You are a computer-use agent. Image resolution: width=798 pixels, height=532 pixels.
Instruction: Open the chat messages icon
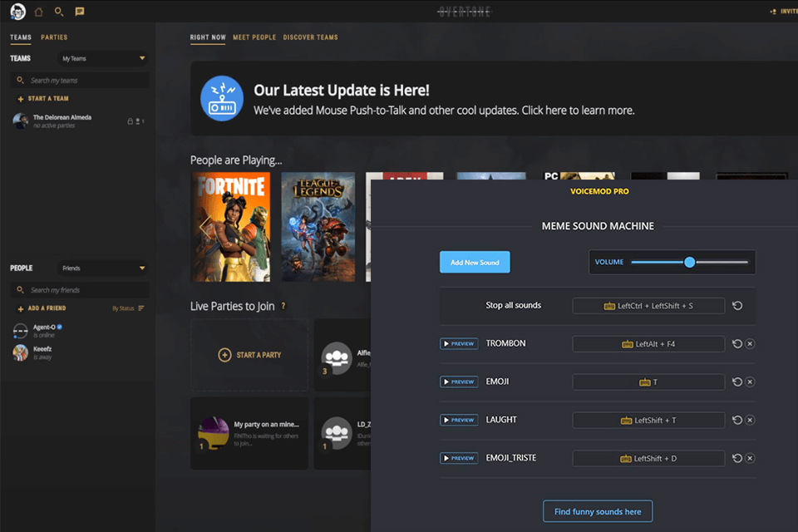coord(79,12)
